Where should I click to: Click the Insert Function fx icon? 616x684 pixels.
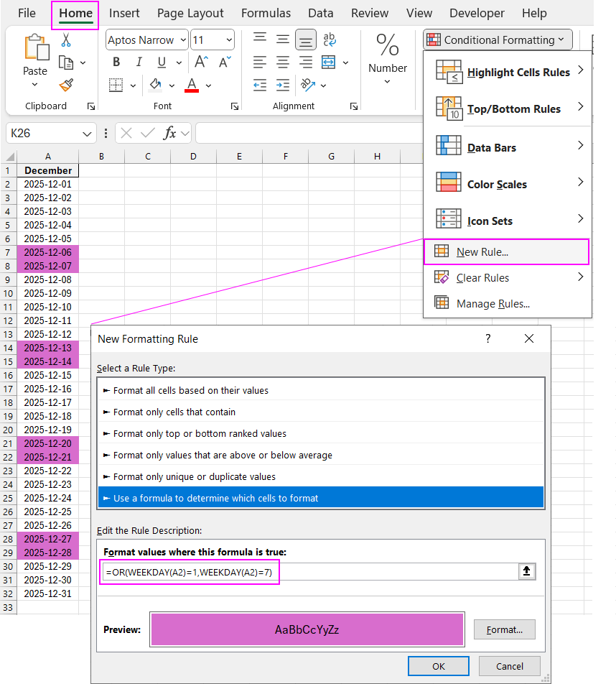[170, 133]
